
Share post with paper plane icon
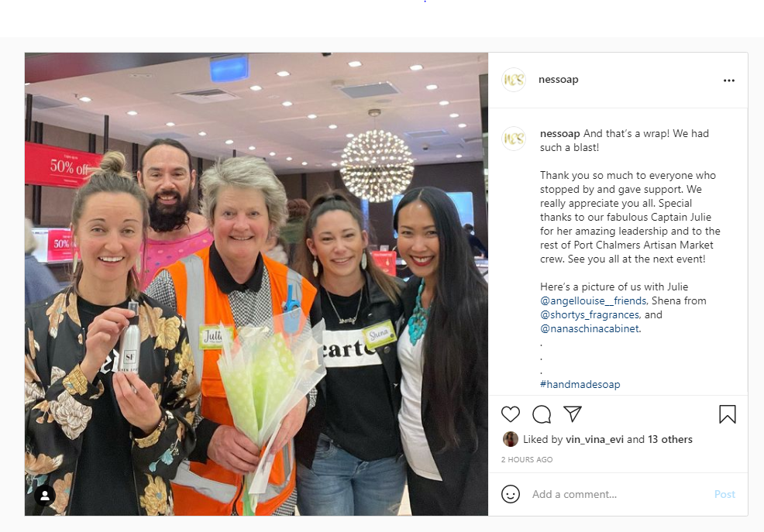click(573, 414)
